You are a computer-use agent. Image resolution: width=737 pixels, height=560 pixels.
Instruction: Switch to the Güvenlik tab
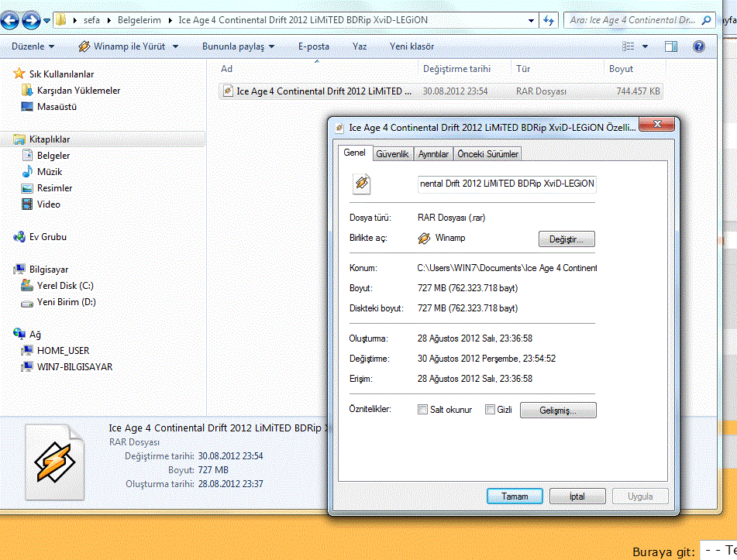(392, 154)
